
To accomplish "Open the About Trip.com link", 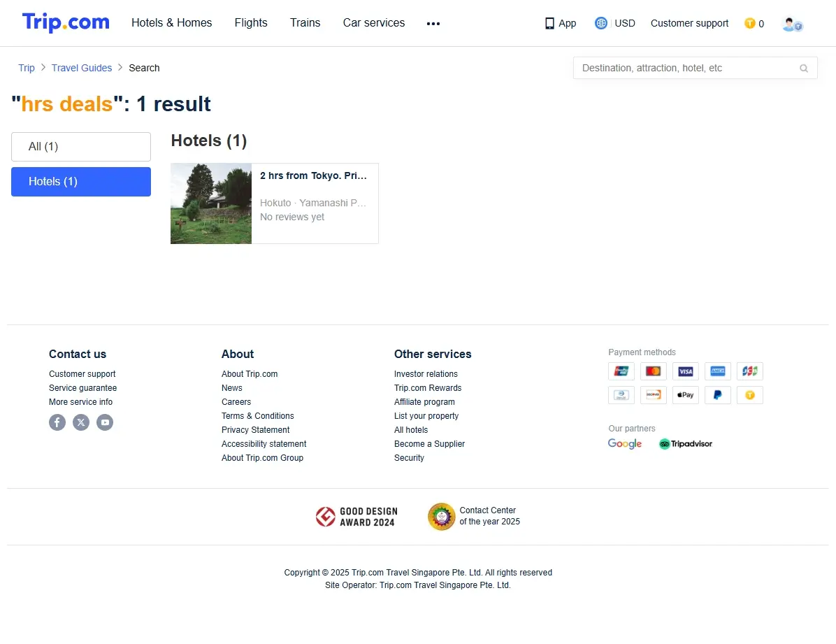I will point(250,374).
